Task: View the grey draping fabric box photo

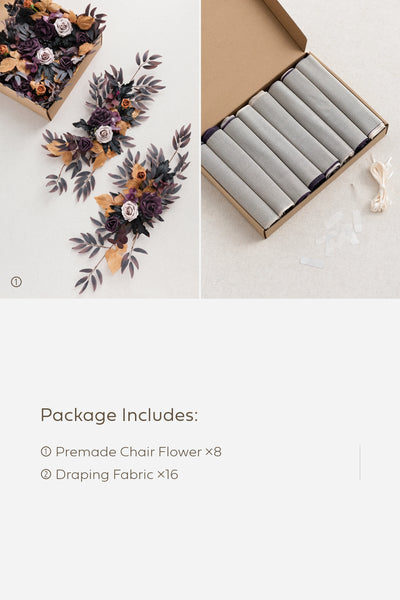Action: 300,149
